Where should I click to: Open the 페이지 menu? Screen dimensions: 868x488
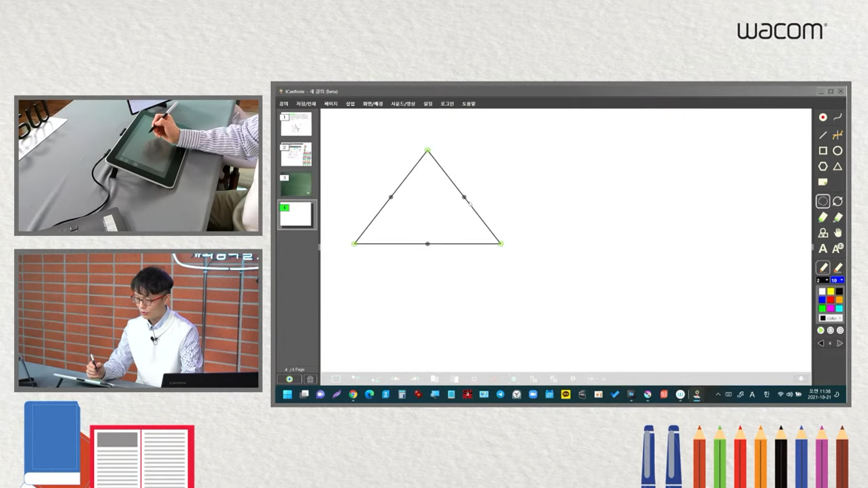331,104
